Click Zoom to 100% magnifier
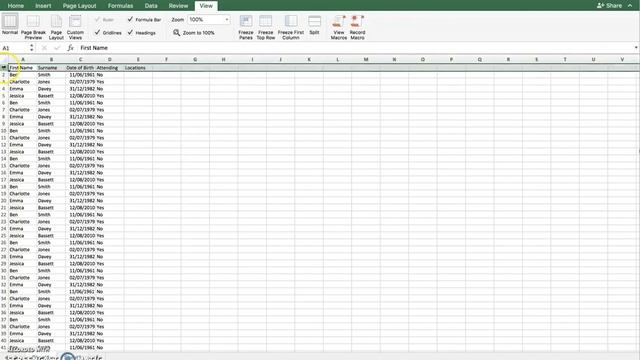The width and height of the screenshot is (640, 360). (x=176, y=32)
